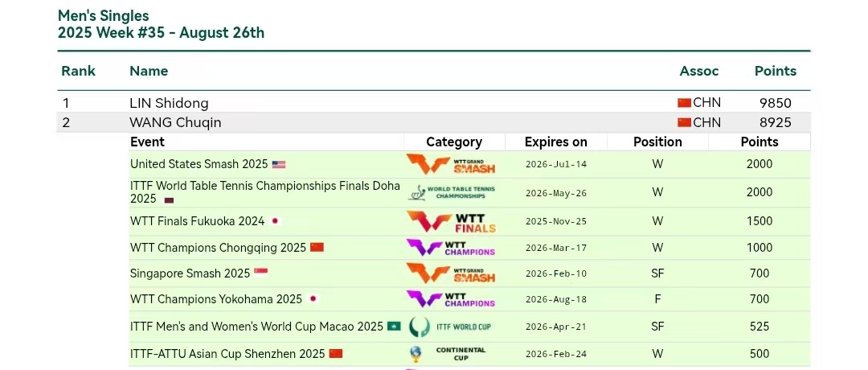Click position SF in Singapore Smash row

click(x=657, y=273)
